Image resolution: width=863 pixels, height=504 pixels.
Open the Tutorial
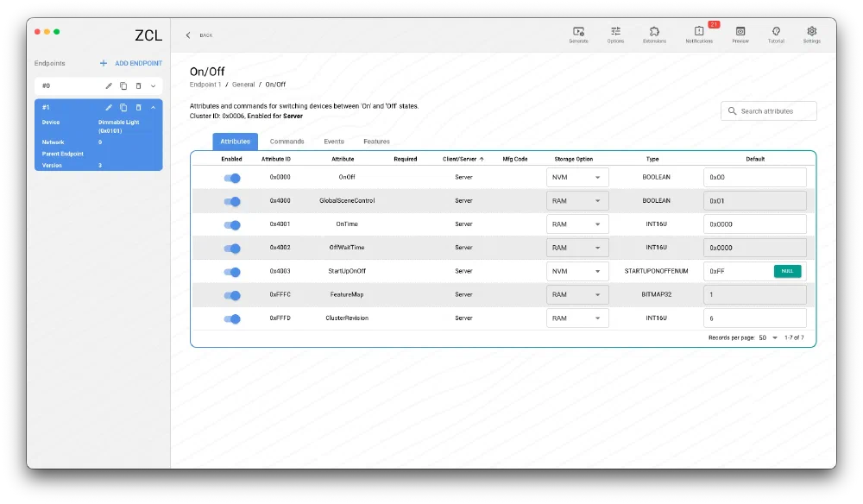(x=776, y=34)
